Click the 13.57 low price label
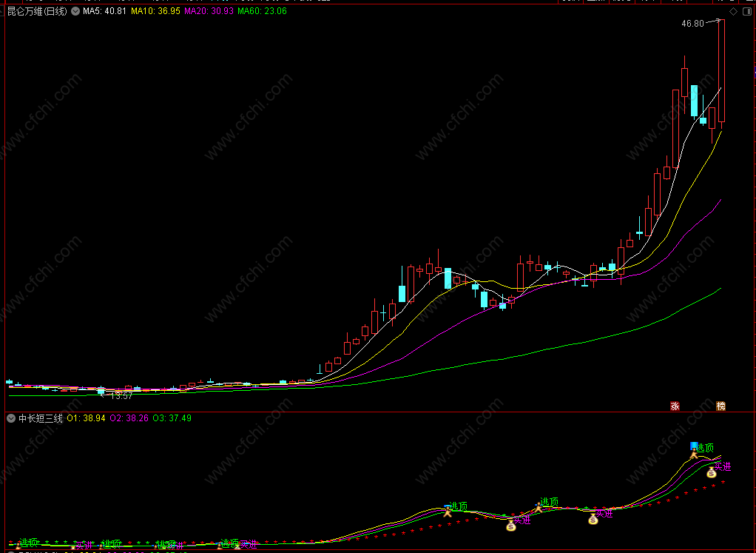Image resolution: width=756 pixels, height=553 pixels. click(121, 396)
